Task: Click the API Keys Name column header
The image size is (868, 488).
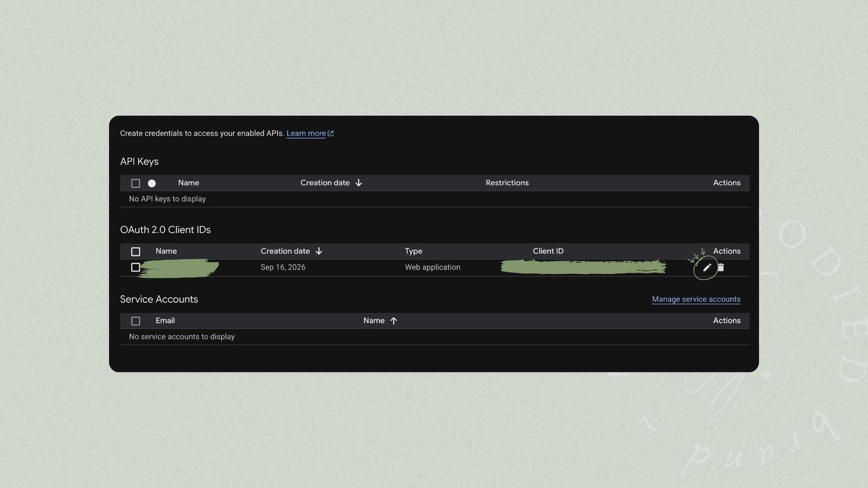Action: [188, 183]
